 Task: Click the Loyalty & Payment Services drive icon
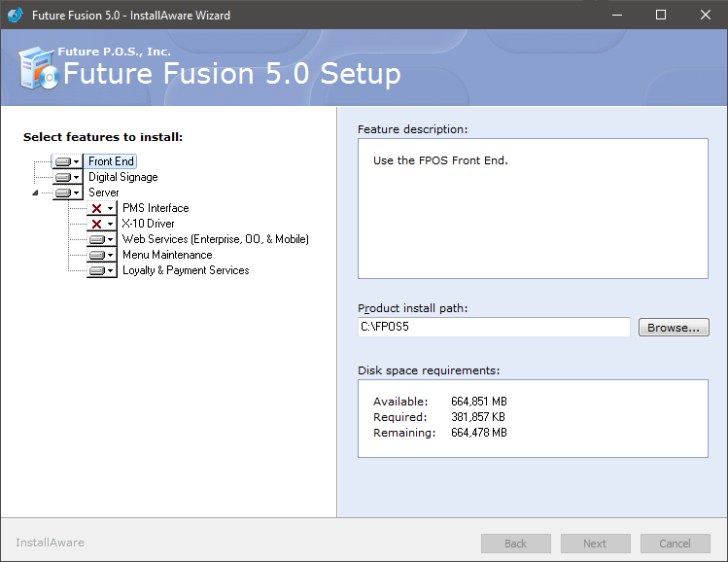point(97,270)
